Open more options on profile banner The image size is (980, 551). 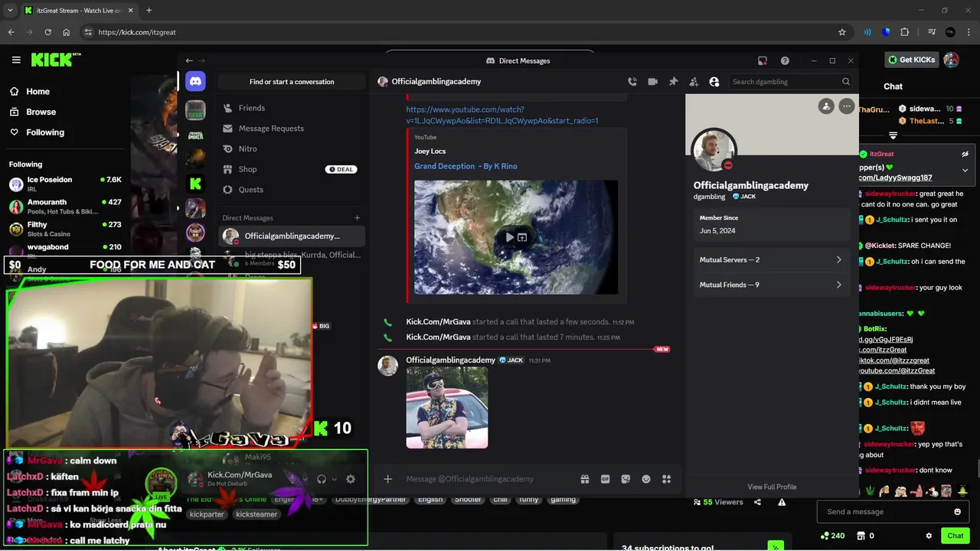[x=846, y=106]
